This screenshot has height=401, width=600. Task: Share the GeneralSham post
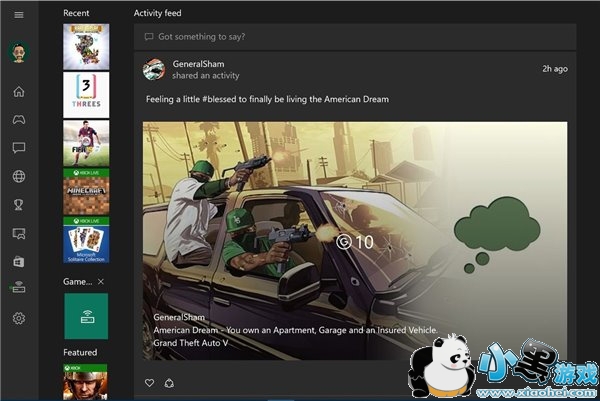click(x=169, y=383)
